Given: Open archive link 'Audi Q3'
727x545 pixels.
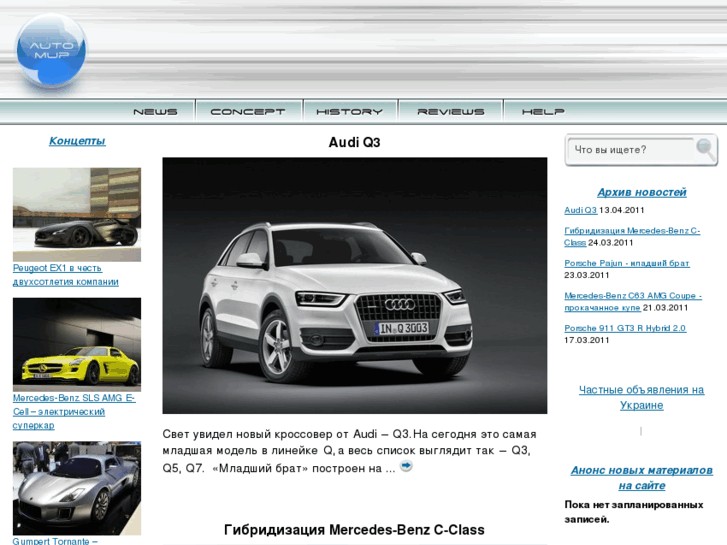Looking at the screenshot, I should pyautogui.click(x=580, y=210).
